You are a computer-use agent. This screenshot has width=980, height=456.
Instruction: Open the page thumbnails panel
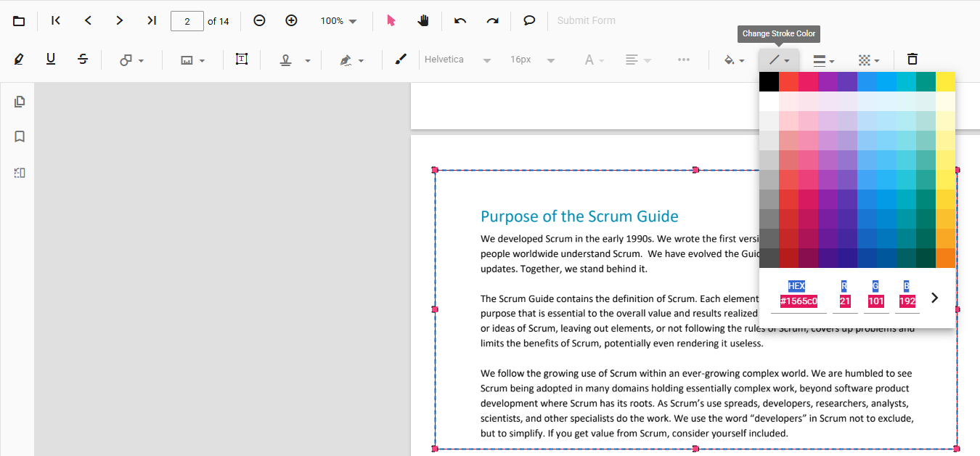(20, 102)
